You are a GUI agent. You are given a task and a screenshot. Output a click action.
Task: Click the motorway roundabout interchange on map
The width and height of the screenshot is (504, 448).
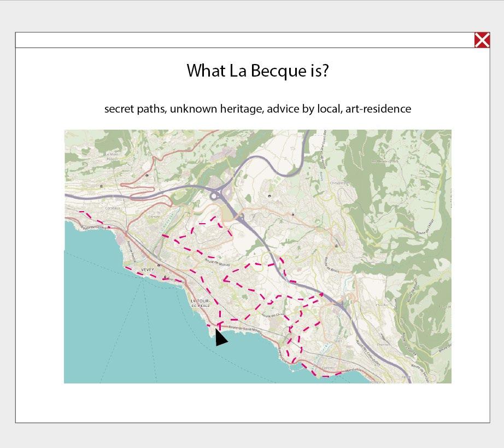pos(214,195)
